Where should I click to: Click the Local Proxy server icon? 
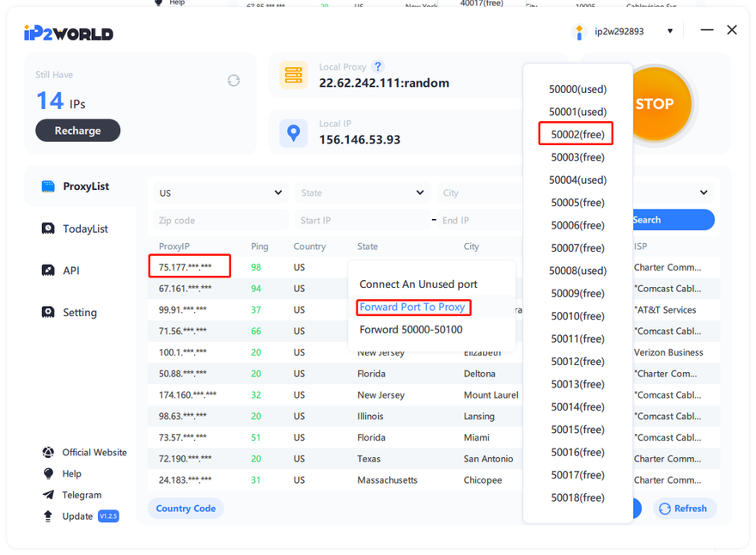point(294,75)
